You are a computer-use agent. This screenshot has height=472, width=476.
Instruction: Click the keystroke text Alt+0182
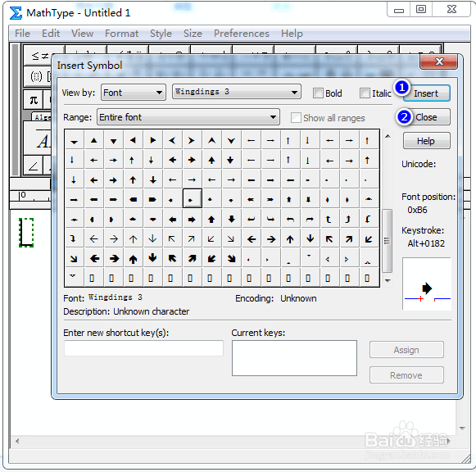click(426, 243)
